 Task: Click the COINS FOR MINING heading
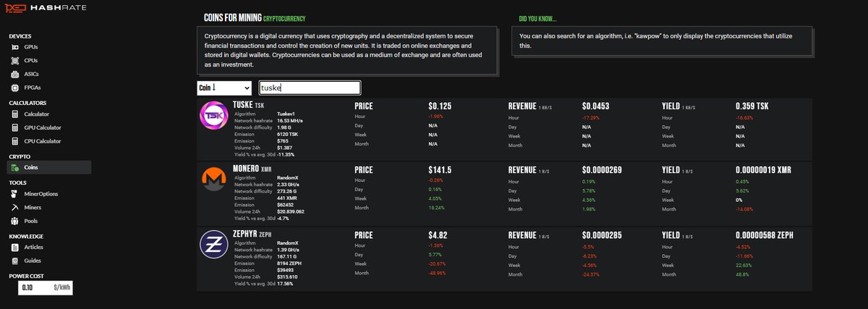(233, 17)
